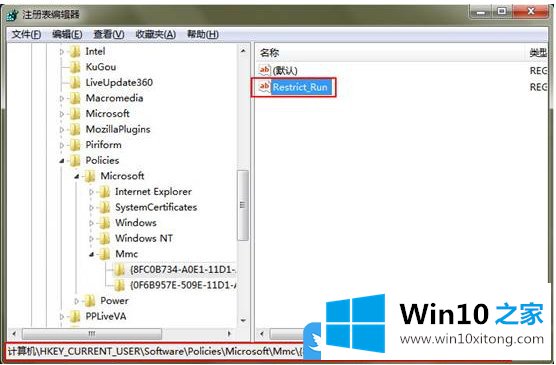Select the Windows NT folder icon
The width and height of the screenshot is (556, 365).
click(104, 239)
